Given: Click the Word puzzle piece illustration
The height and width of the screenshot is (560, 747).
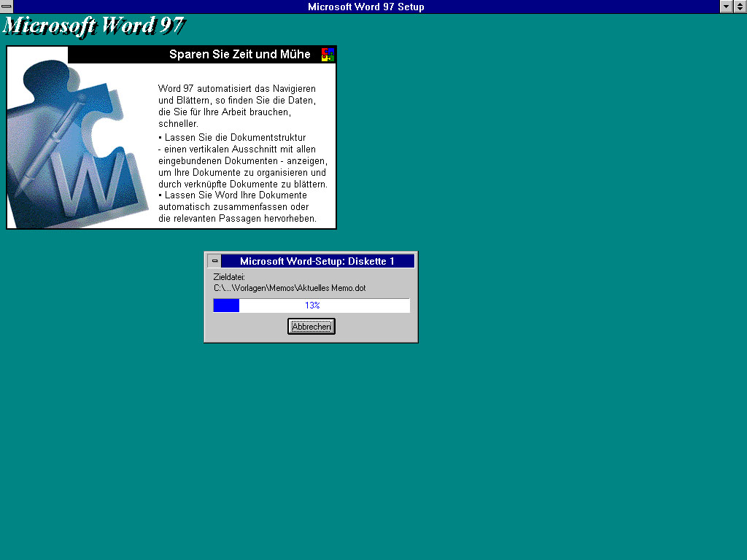Looking at the screenshot, I should (x=76, y=143).
